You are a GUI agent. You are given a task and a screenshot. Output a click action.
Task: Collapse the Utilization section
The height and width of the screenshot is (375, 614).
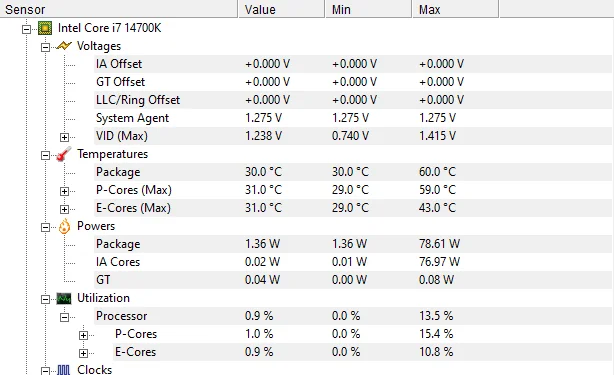[x=45, y=299]
